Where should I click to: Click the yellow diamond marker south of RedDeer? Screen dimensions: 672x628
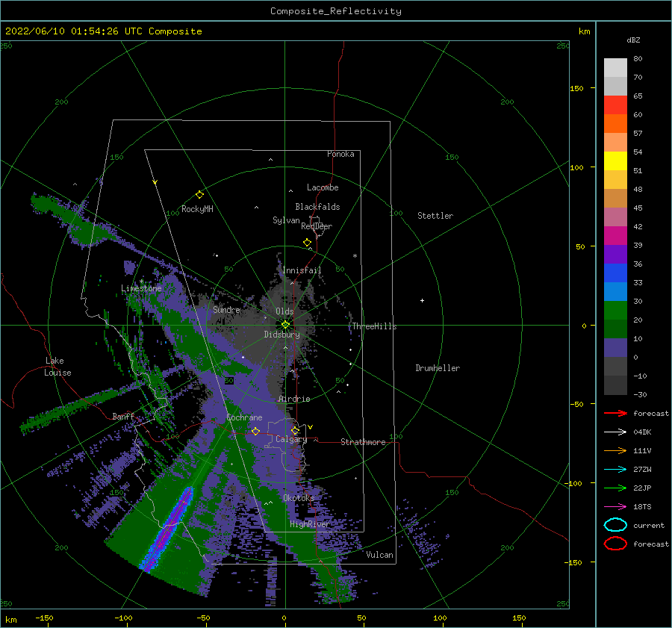pos(307,243)
